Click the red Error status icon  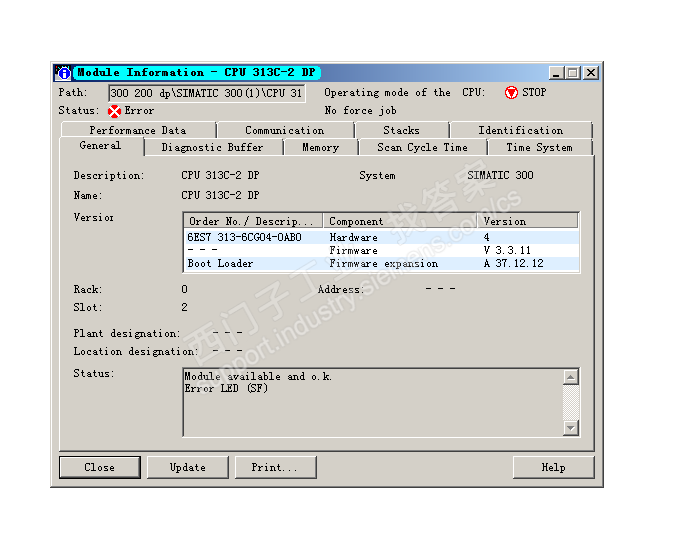[x=114, y=111]
